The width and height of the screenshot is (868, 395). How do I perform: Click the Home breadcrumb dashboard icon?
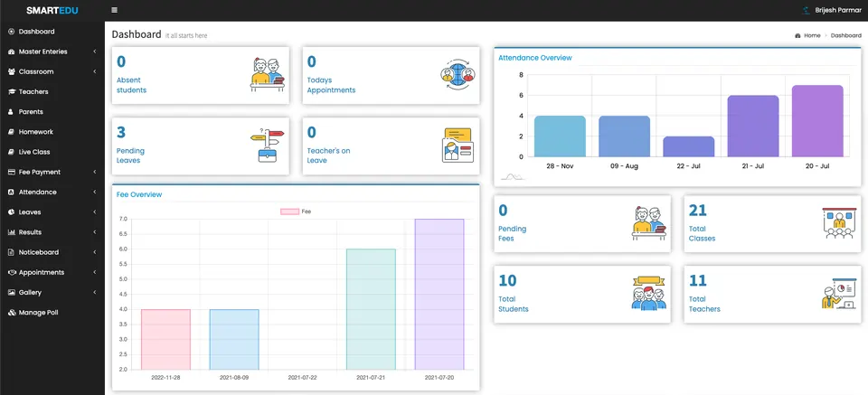pos(797,35)
